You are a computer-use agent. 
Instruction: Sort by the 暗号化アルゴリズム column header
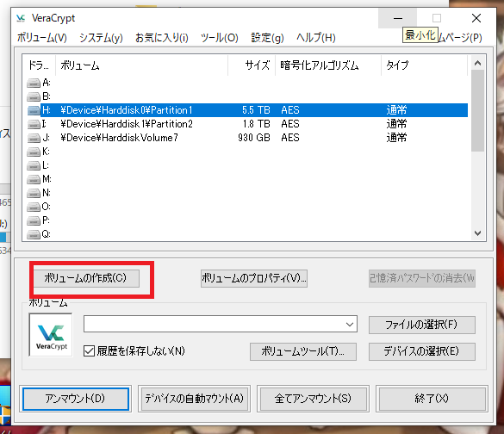click(328, 65)
